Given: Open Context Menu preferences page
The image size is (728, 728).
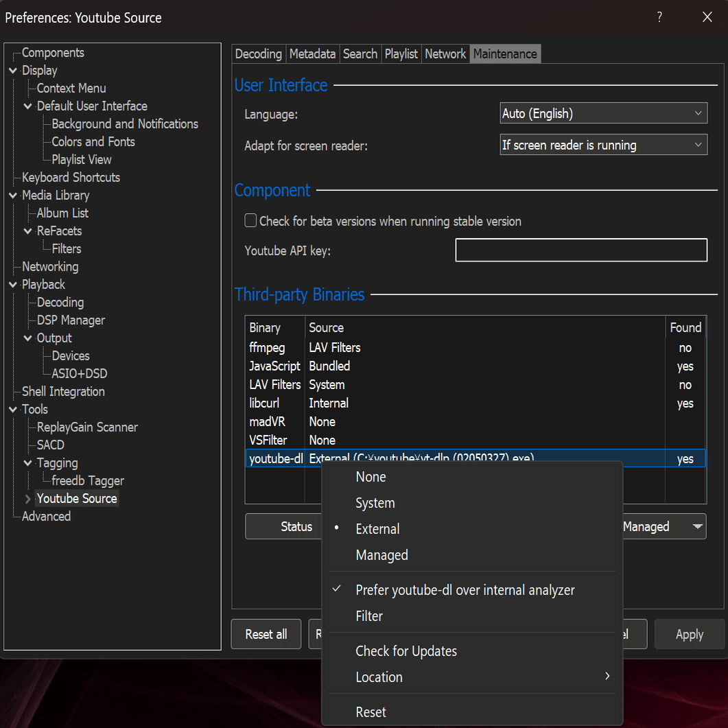Looking at the screenshot, I should click(x=71, y=89).
